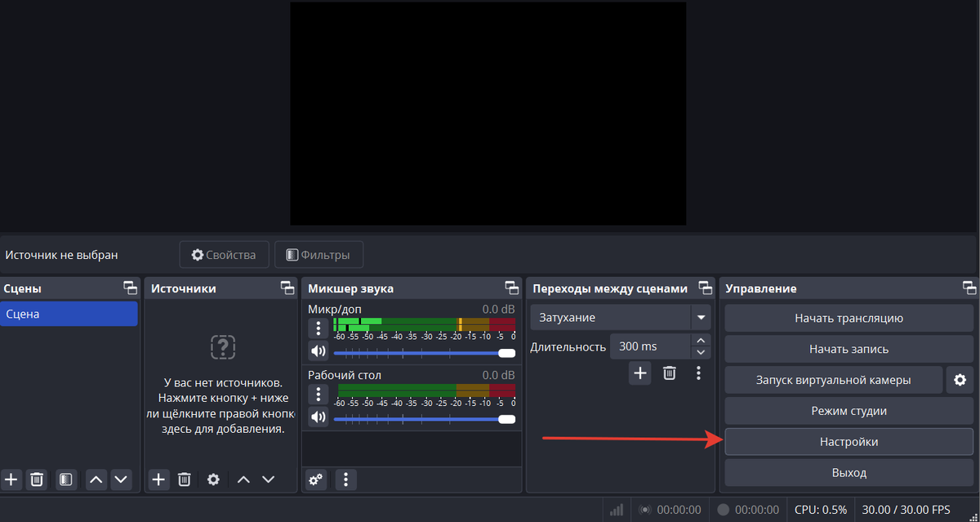The width and height of the screenshot is (980, 522).
Task: Move scene down arrow in Сцены panel
Action: pyautogui.click(x=120, y=480)
